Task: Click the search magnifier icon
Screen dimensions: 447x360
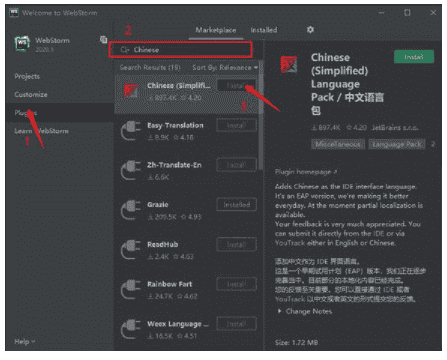Action: click(125, 50)
